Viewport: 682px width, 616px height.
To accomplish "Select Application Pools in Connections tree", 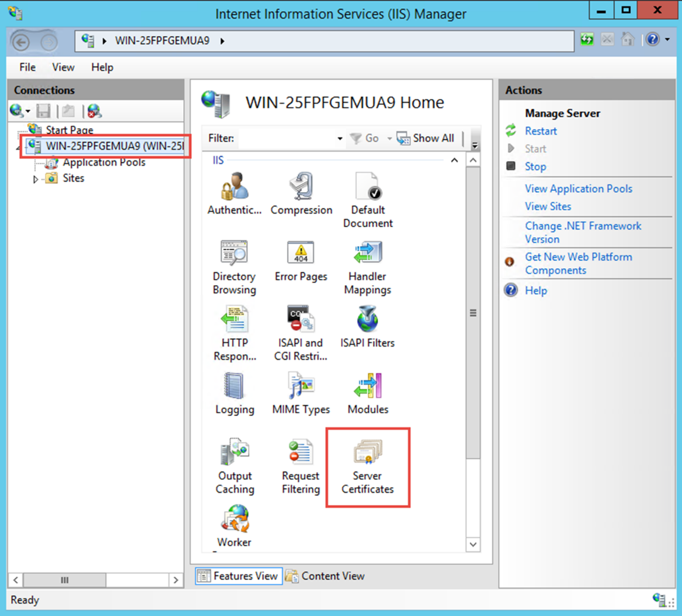I will [x=104, y=162].
